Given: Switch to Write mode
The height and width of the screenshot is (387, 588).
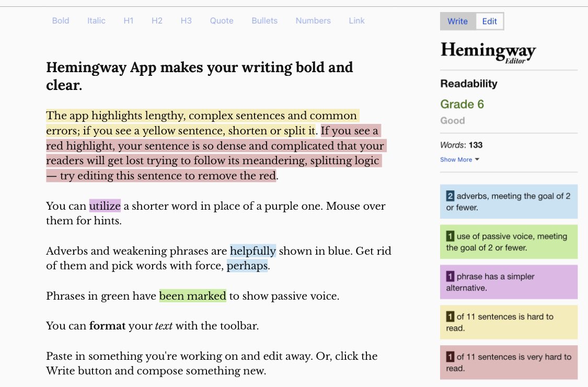Looking at the screenshot, I should tap(457, 21).
